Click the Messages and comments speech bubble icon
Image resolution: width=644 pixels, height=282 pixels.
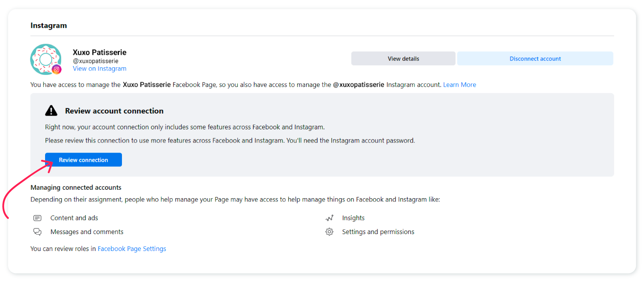pos(37,232)
